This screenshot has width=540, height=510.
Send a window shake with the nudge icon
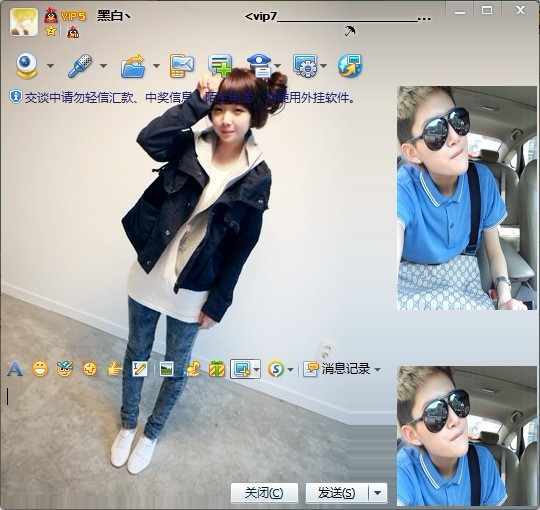90,369
